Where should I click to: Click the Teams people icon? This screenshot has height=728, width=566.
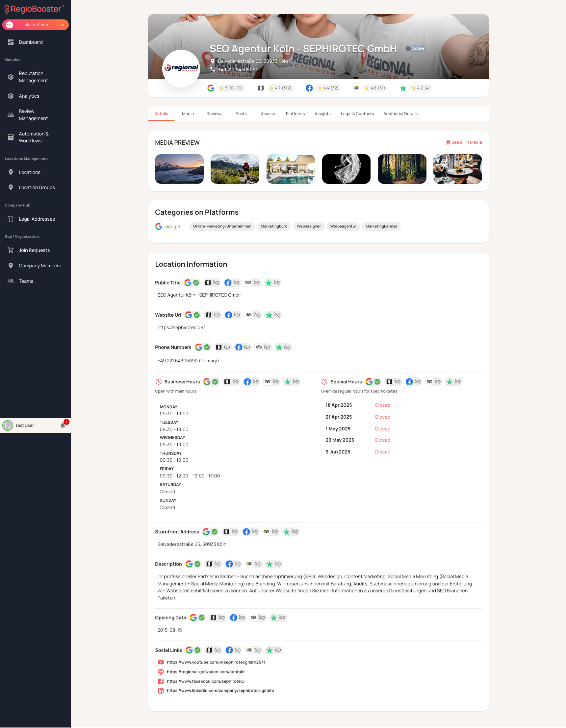point(11,281)
